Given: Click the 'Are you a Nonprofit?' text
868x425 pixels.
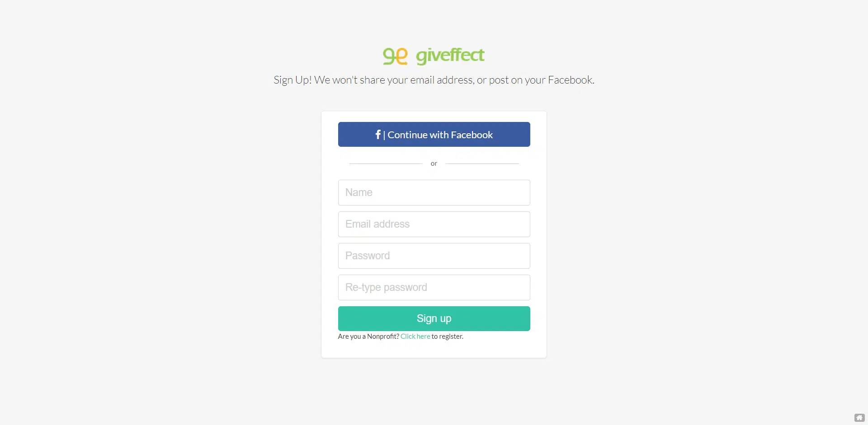Looking at the screenshot, I should click(368, 336).
